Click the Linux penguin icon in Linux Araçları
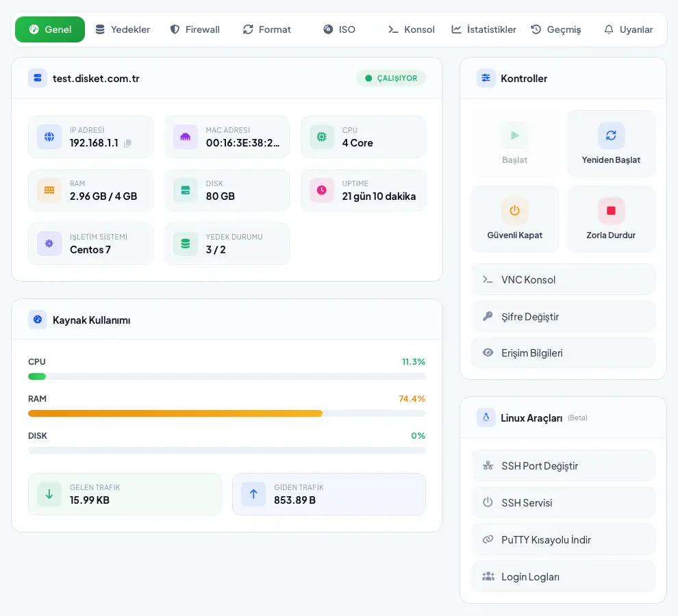 486,418
